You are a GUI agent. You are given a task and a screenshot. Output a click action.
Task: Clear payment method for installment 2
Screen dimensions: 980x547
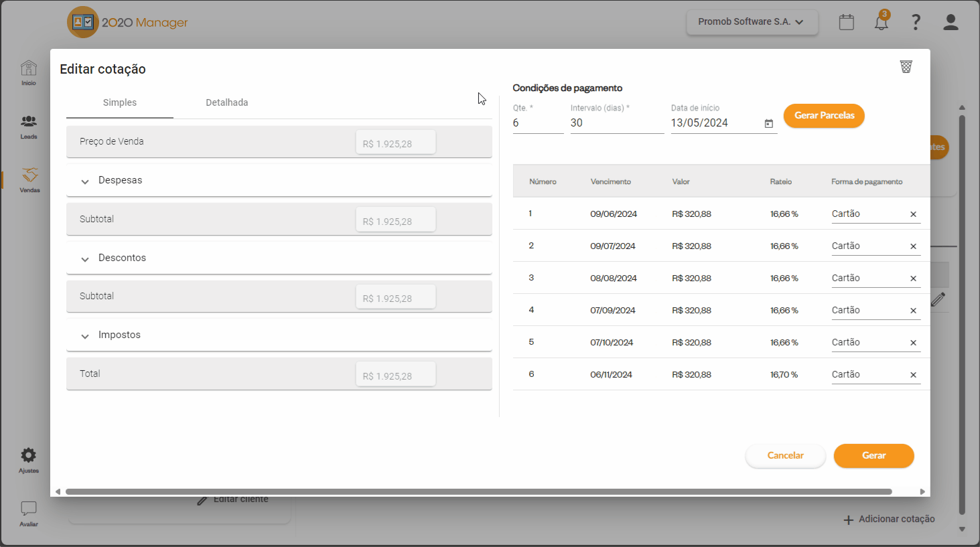click(913, 246)
